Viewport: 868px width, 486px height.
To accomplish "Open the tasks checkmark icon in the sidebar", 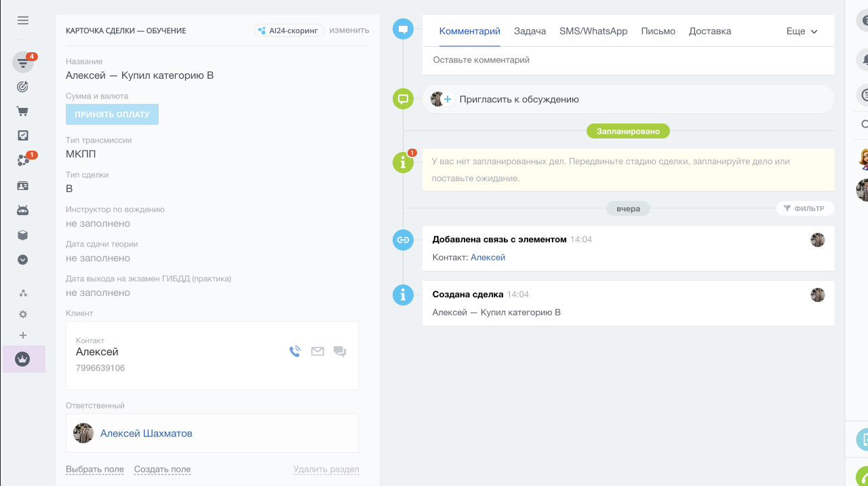I will click(23, 136).
